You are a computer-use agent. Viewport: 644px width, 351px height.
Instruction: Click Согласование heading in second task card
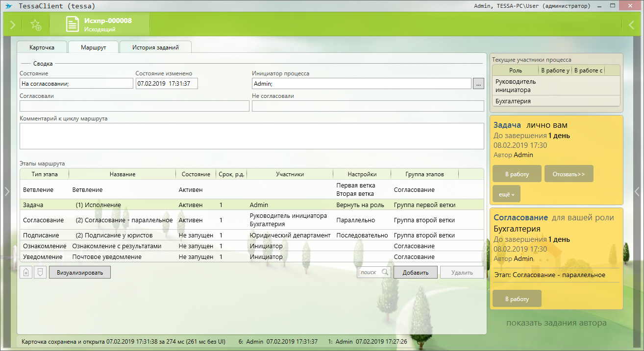[x=520, y=217]
